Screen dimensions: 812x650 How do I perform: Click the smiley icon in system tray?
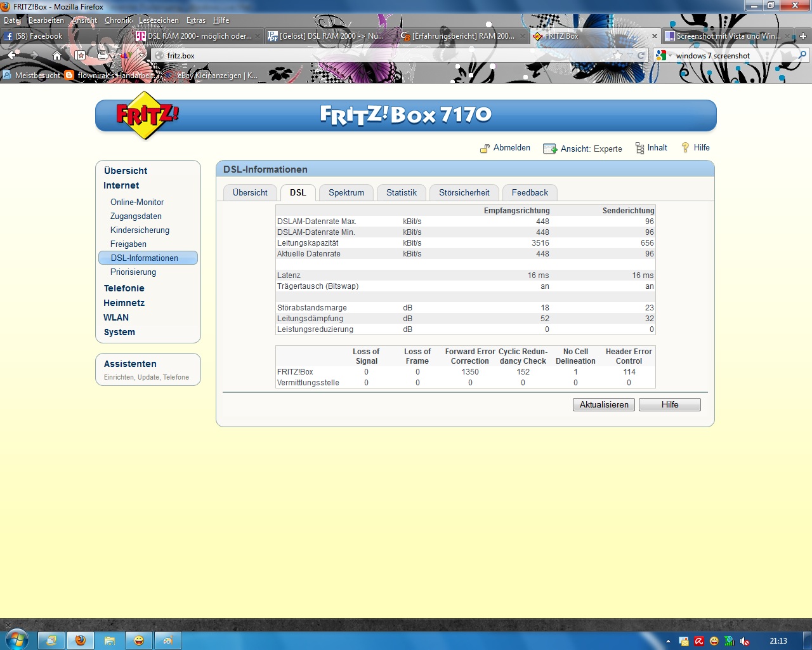click(x=714, y=641)
